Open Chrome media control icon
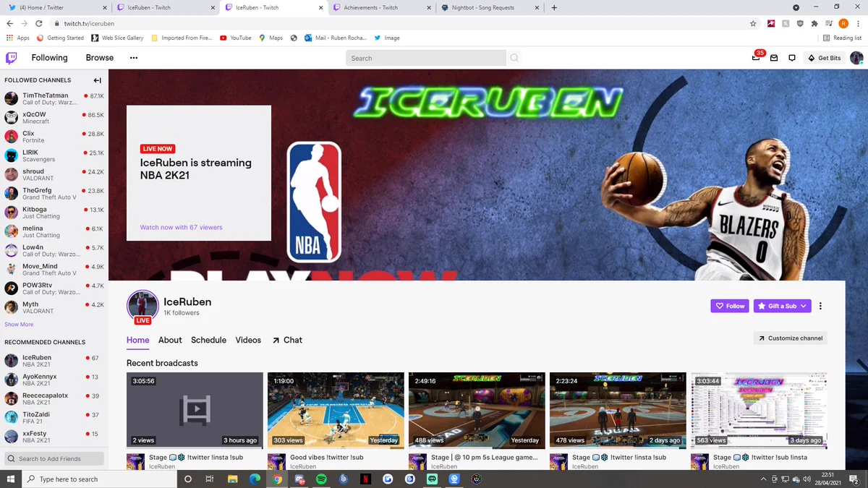Viewport: 868px width, 488px height. pos(829,23)
